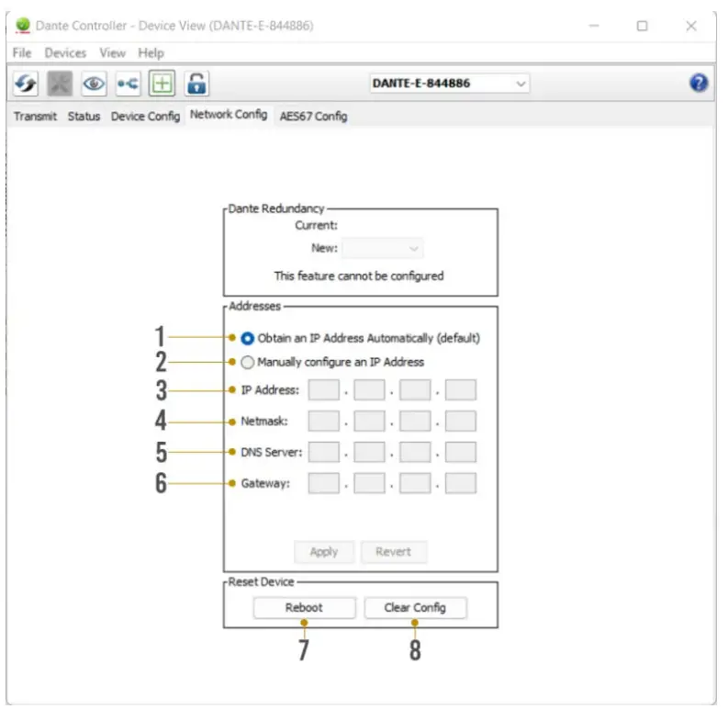The image size is (728, 720).
Task: Open the Dante Redundancy New dropdown
Action: coord(383,249)
